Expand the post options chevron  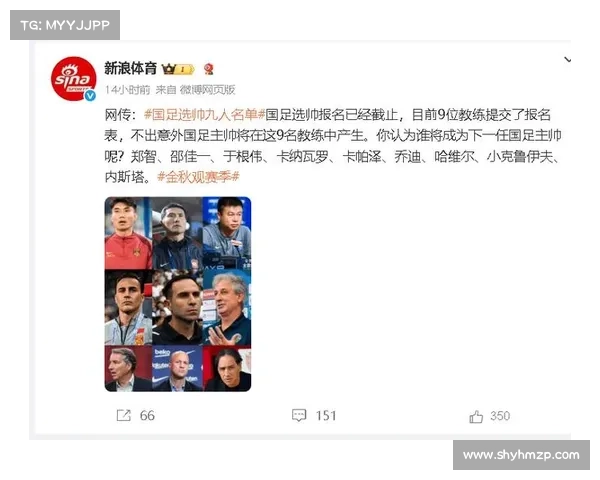pyautogui.click(x=567, y=60)
